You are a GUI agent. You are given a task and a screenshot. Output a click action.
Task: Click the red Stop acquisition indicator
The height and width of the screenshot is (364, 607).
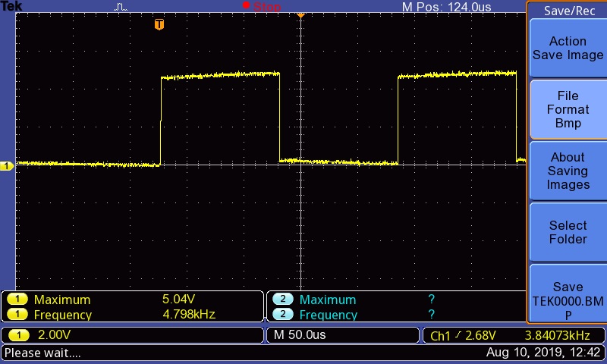[262, 7]
